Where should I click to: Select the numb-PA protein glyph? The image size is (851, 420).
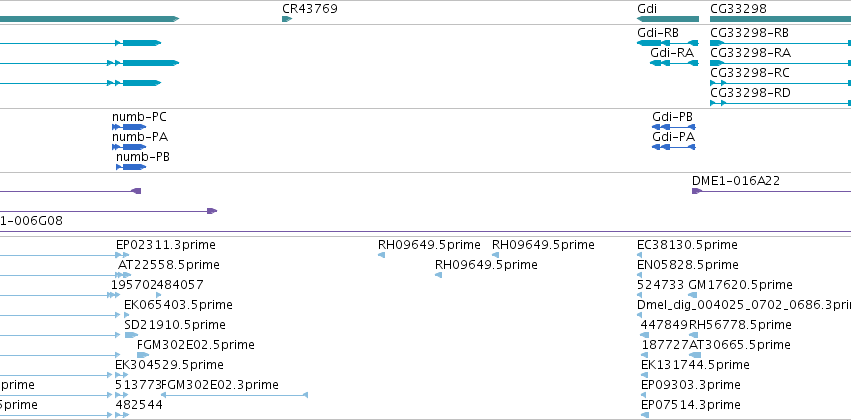(x=129, y=147)
